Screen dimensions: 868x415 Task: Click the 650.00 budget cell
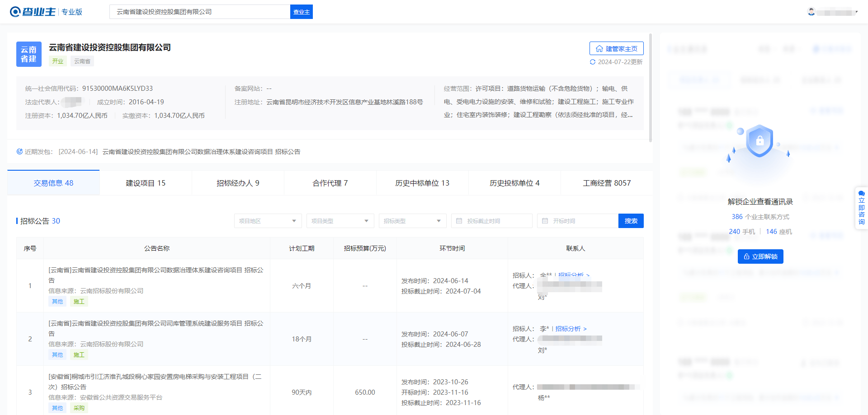tap(365, 392)
